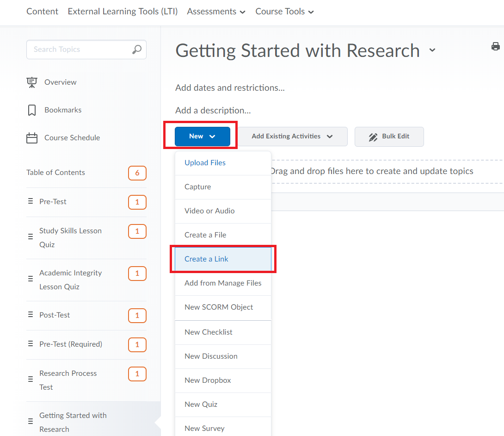Open Overview in the sidebar

coord(61,82)
